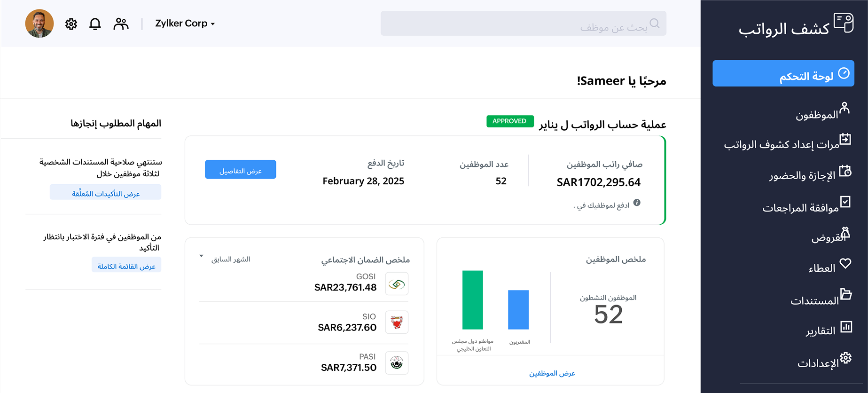Click the كشف الرواتب payroll logo icon

[x=844, y=23]
